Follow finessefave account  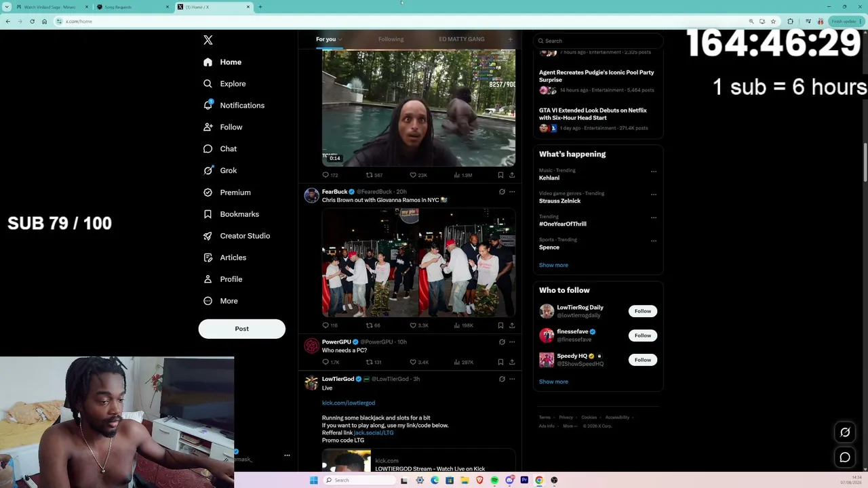click(x=643, y=335)
